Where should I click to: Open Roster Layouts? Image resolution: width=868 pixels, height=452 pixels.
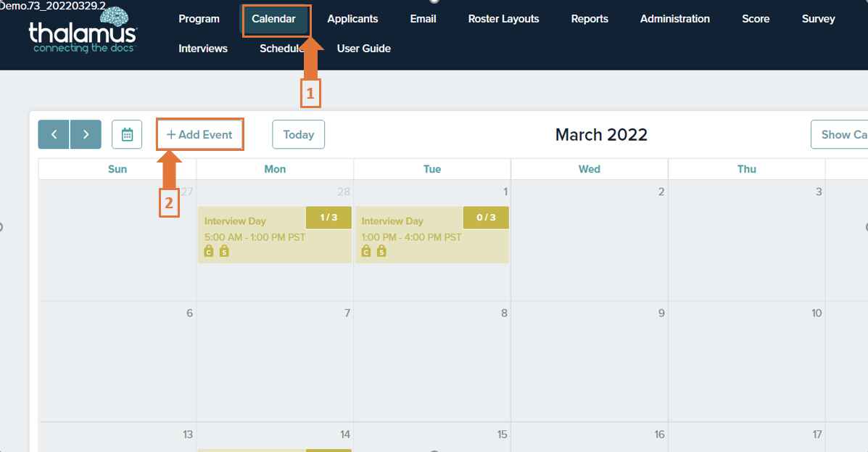pos(504,19)
